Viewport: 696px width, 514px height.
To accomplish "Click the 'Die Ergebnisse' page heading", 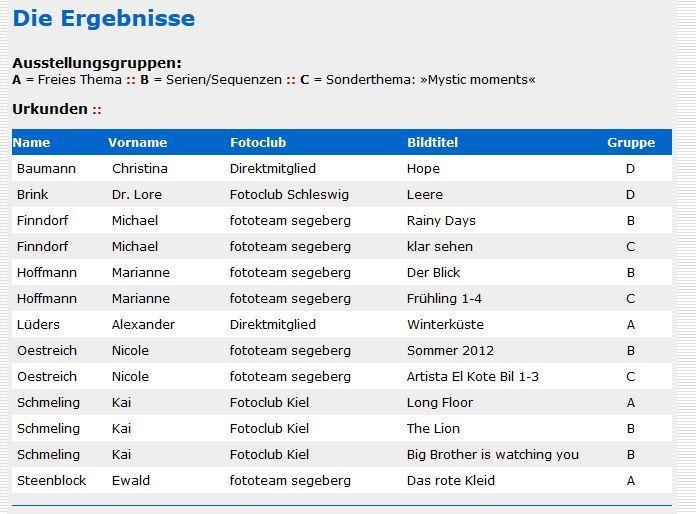I will (104, 18).
